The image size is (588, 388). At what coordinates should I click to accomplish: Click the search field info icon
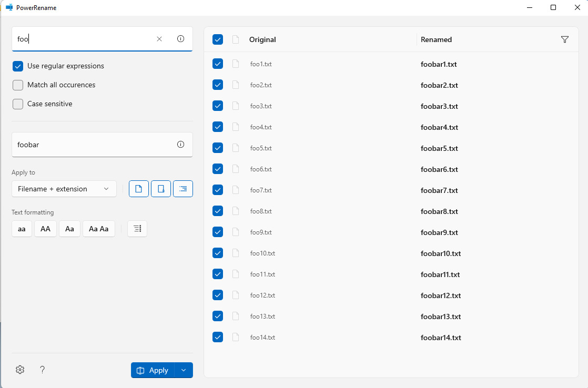click(x=180, y=39)
